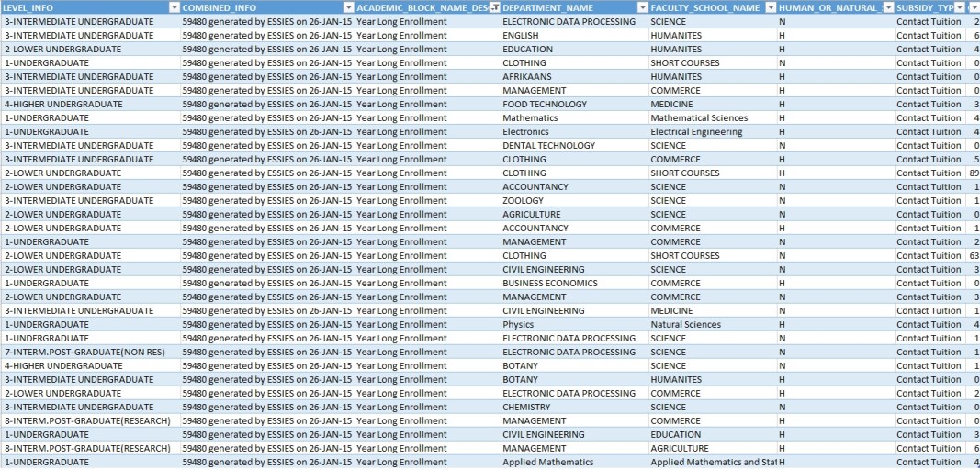The height and width of the screenshot is (470, 980).
Task: Select the CHEMISTRY department cell
Action: (x=574, y=407)
